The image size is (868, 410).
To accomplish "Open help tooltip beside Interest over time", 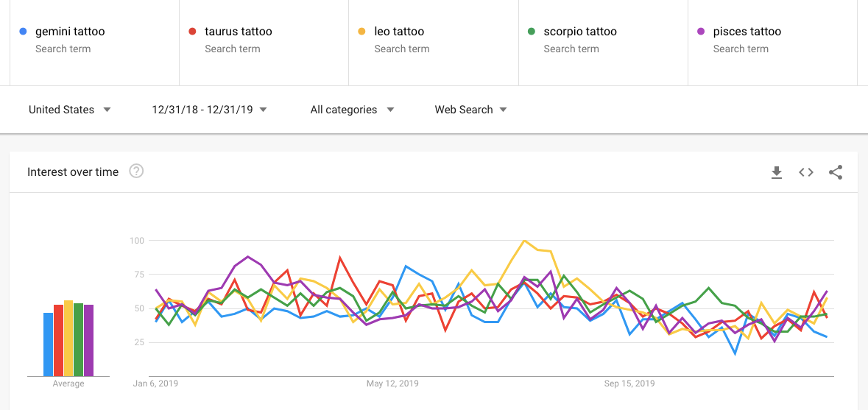I will (136, 172).
